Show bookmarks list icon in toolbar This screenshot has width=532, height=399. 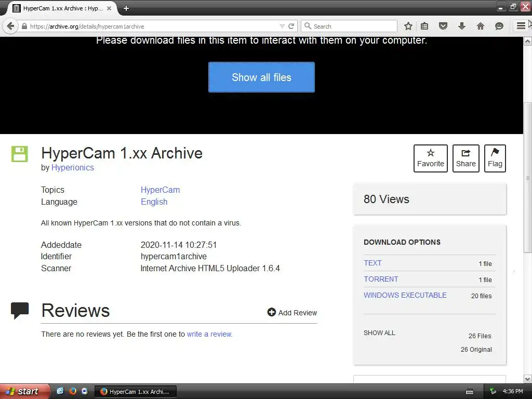click(424, 26)
